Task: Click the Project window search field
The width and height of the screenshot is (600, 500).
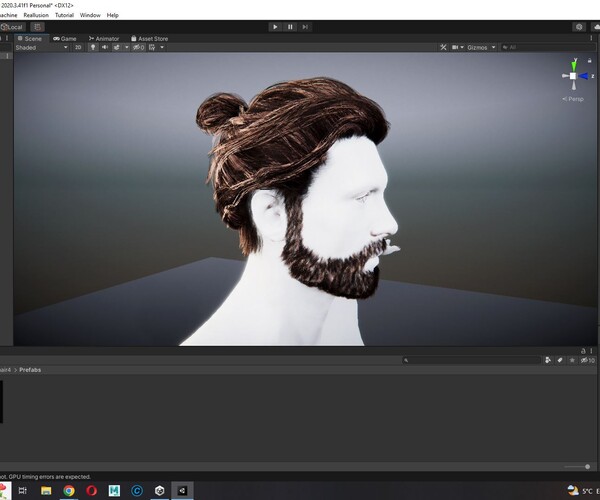Action: tap(471, 360)
